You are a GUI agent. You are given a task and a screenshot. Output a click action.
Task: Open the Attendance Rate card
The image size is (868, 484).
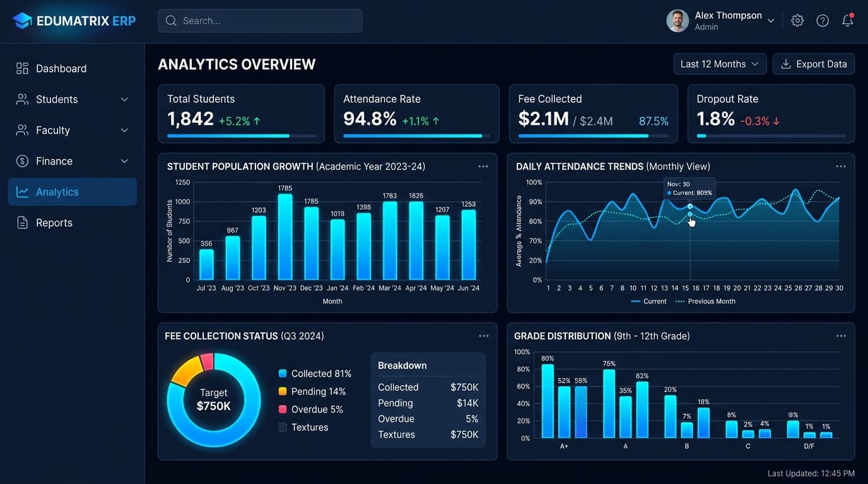point(416,113)
